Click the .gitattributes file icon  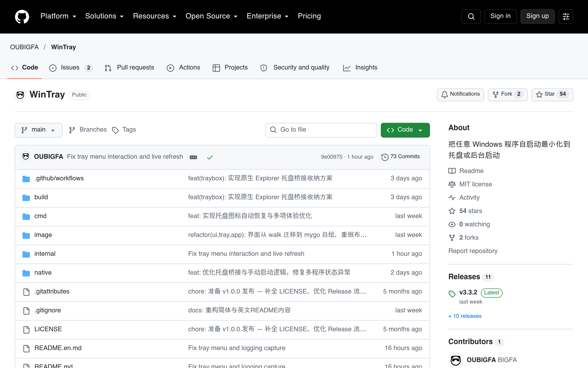[x=26, y=292]
